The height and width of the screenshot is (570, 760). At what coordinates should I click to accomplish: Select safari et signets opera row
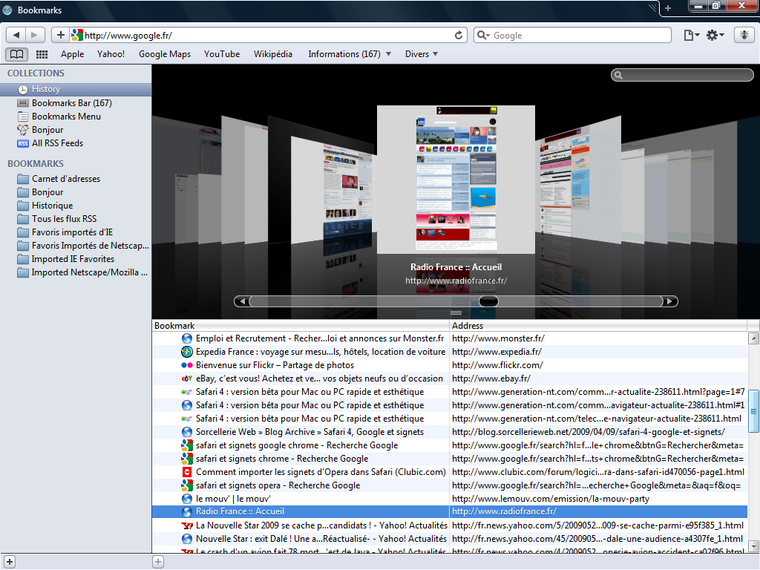pos(449,485)
